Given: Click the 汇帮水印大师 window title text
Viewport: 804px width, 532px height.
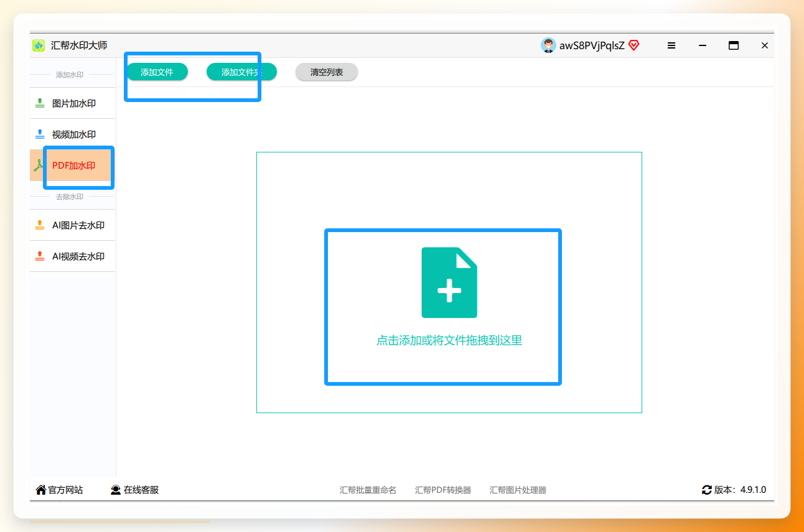Looking at the screenshot, I should tap(79, 45).
